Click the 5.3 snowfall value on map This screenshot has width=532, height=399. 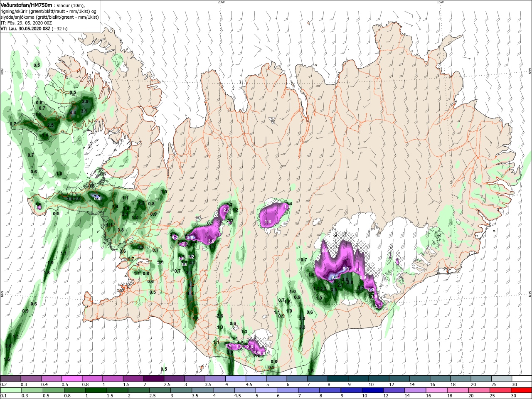tap(345, 269)
